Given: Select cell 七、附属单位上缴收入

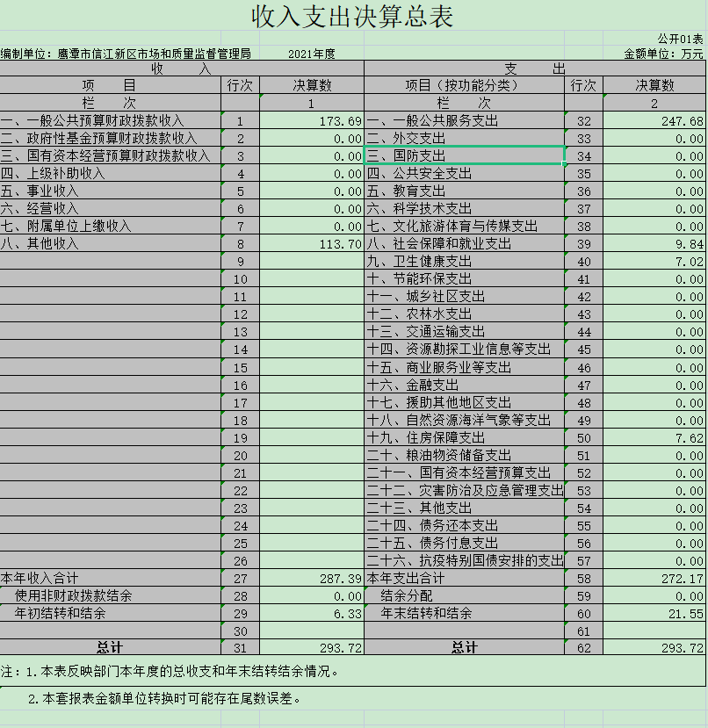Looking at the screenshot, I should coord(110,226).
